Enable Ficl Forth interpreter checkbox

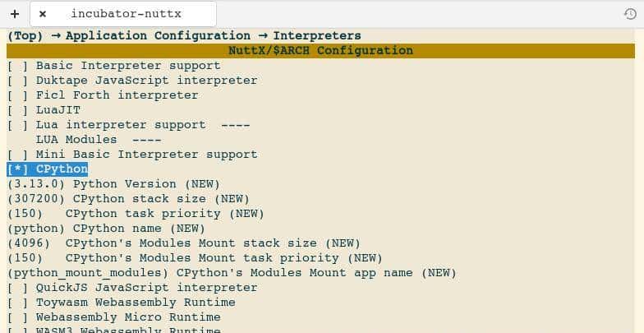point(18,95)
